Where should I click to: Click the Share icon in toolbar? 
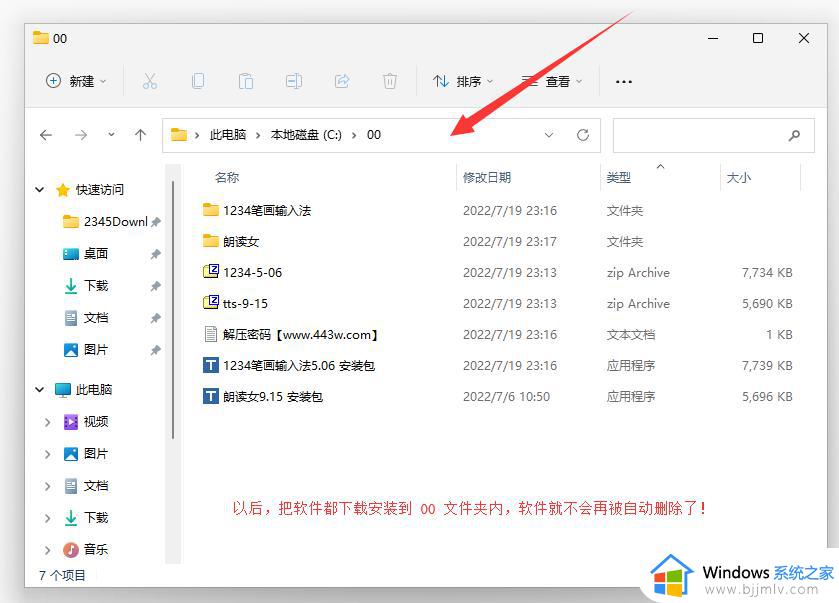342,81
